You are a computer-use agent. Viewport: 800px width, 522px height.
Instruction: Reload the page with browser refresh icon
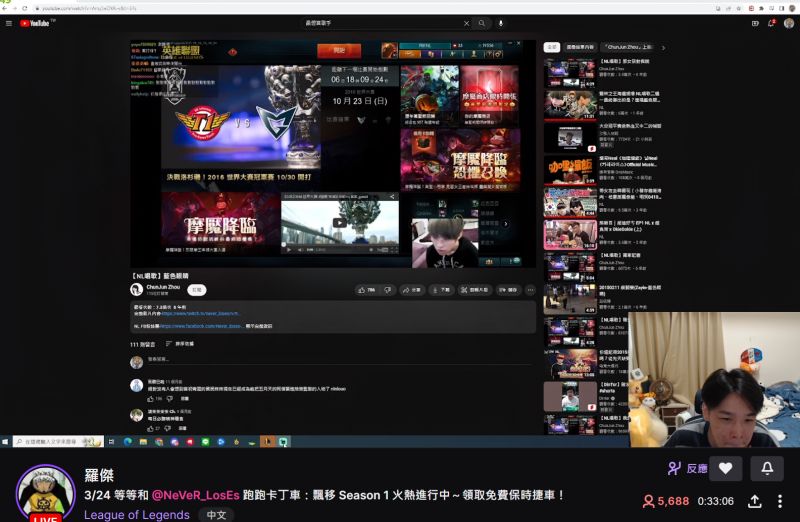click(24, 9)
